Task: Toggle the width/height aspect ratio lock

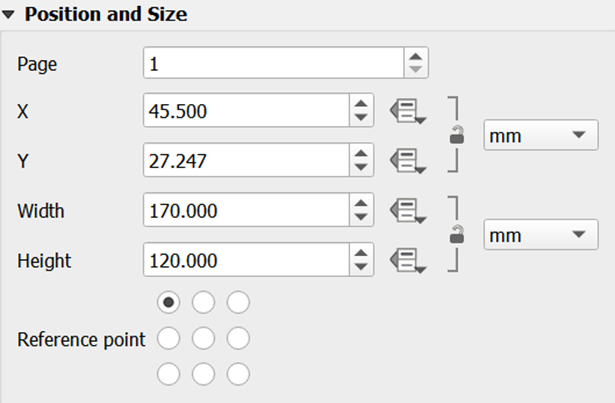Action: [457, 236]
